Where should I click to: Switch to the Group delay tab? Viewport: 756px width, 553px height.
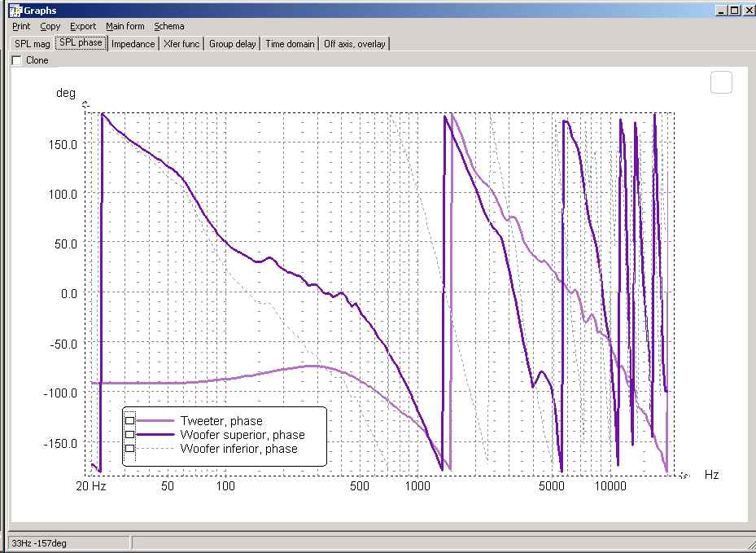(x=233, y=44)
